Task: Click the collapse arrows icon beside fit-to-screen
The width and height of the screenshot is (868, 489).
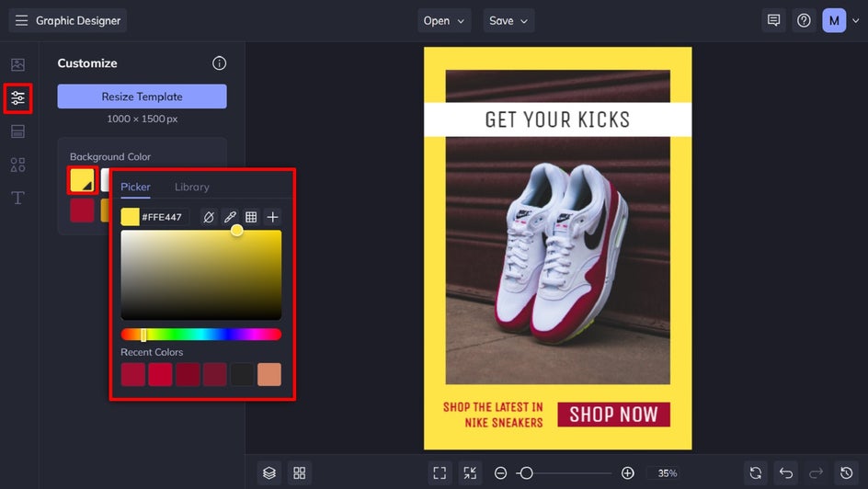Action: [x=470, y=473]
